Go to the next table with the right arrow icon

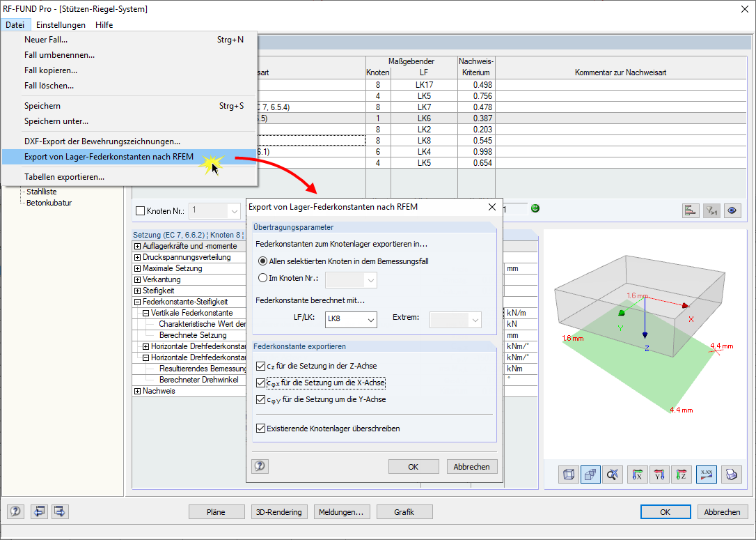(x=60, y=511)
